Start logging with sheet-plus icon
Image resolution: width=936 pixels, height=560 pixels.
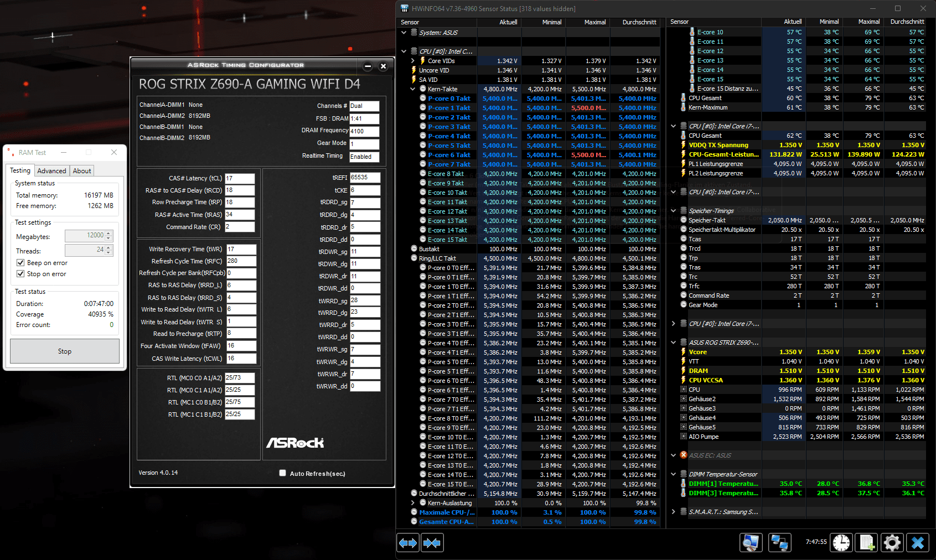coord(867,543)
